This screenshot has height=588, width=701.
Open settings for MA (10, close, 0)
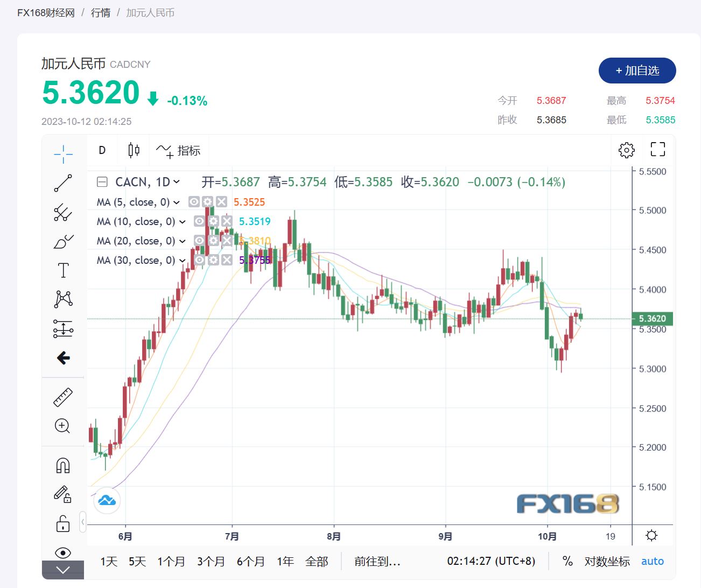(x=213, y=221)
